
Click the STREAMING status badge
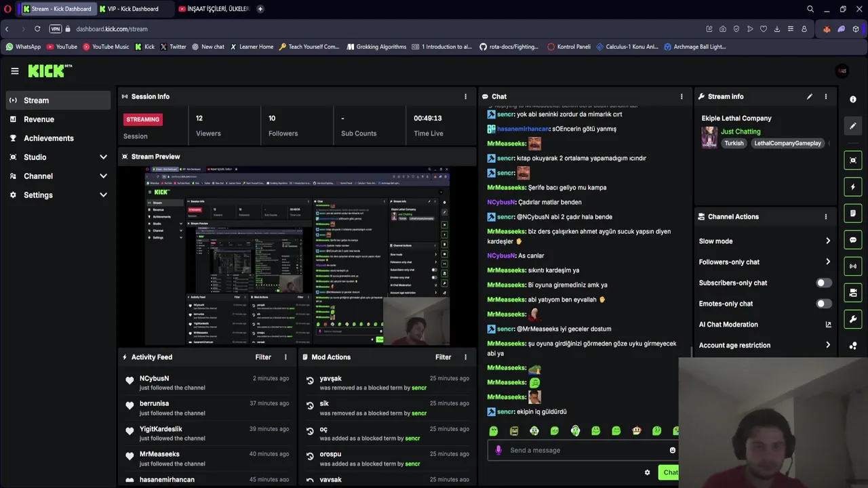[x=143, y=119]
